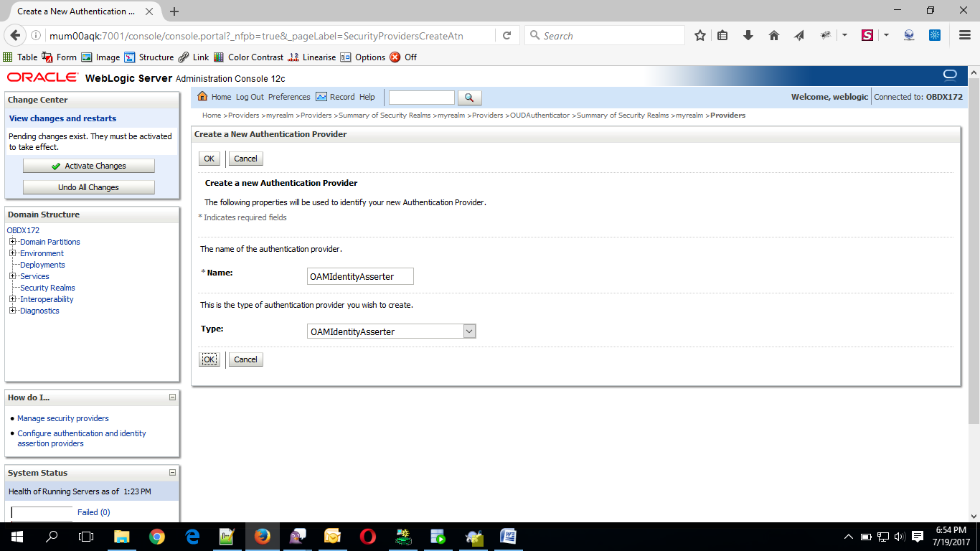Open Preferences in the console toolbar

[x=289, y=97]
